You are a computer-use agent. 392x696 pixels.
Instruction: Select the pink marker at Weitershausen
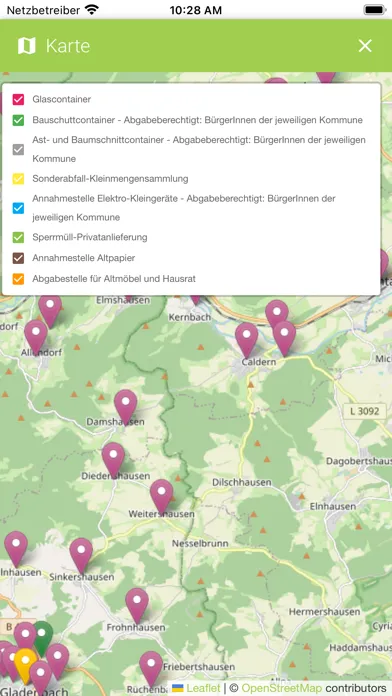(x=161, y=496)
